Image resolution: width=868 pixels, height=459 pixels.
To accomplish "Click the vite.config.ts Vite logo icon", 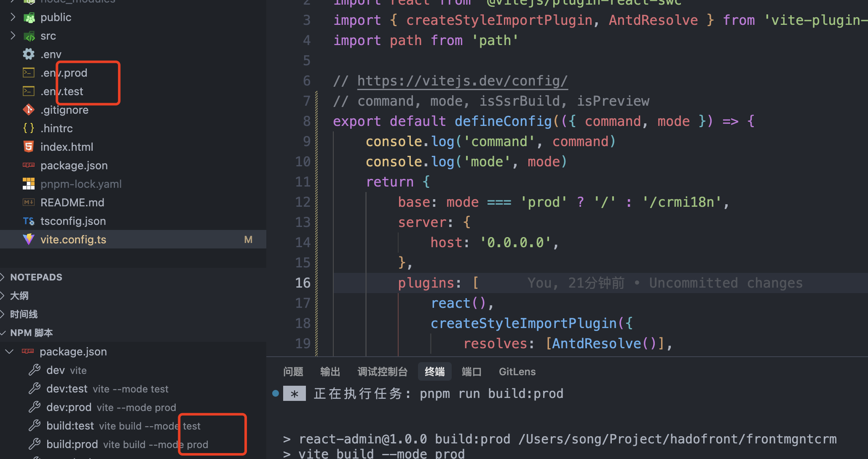I will (29, 240).
